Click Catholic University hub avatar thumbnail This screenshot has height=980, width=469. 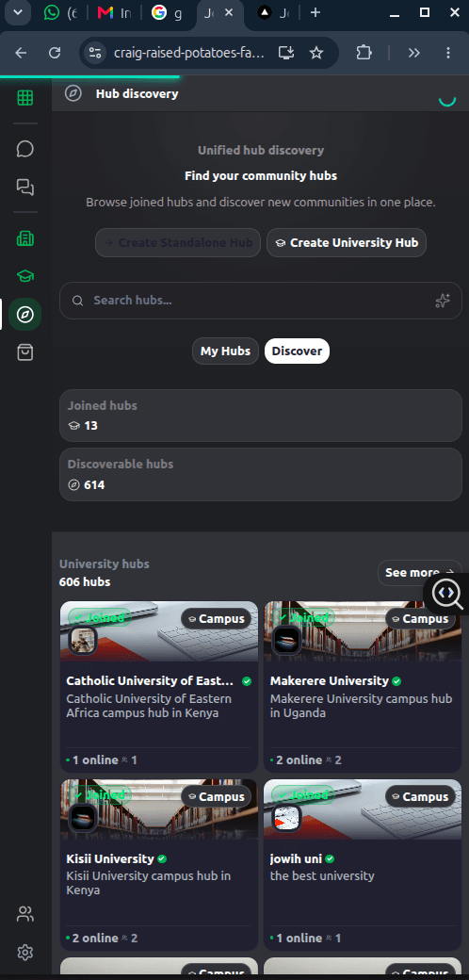click(83, 641)
